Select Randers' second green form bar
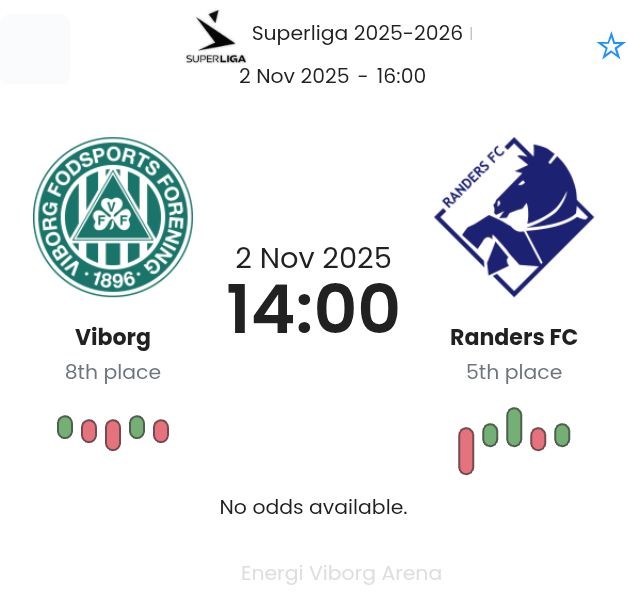The height and width of the screenshot is (600, 628). pos(490,435)
